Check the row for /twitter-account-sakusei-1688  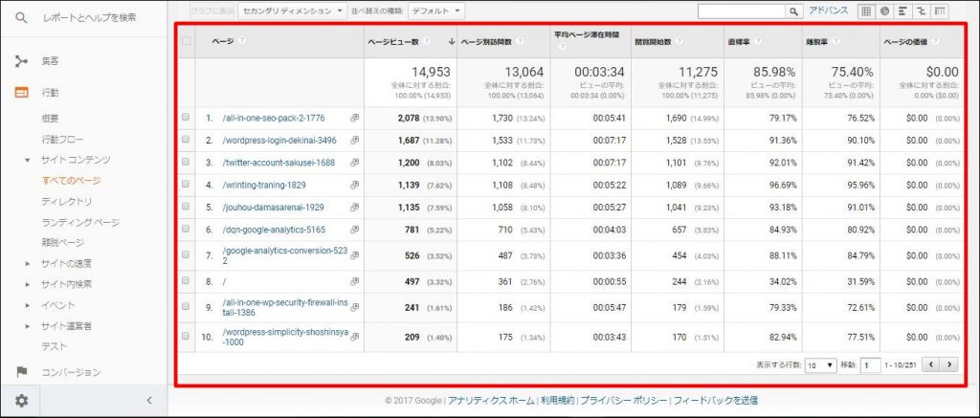[185, 162]
